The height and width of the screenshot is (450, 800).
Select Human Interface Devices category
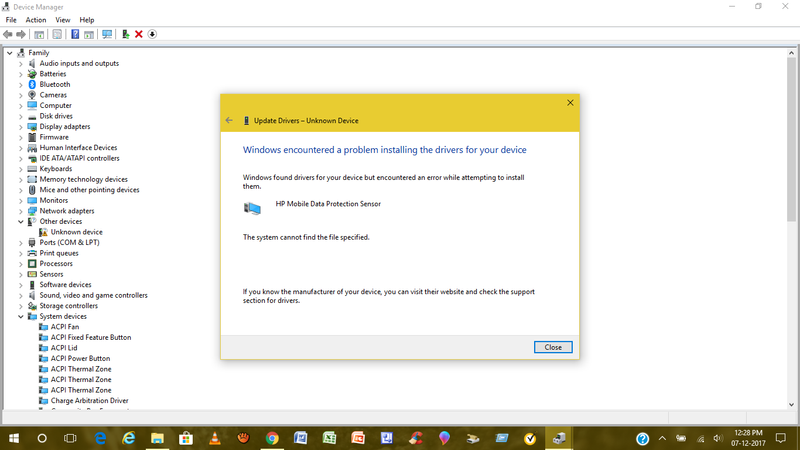pos(78,147)
